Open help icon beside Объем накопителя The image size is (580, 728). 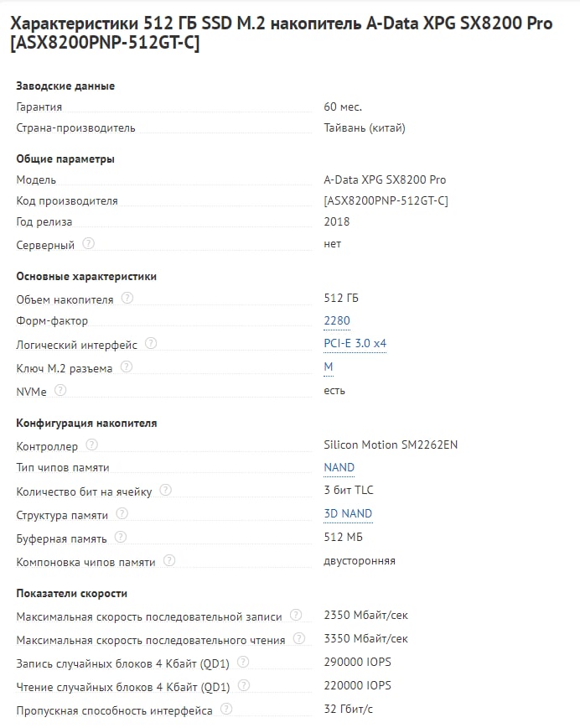tap(127, 298)
